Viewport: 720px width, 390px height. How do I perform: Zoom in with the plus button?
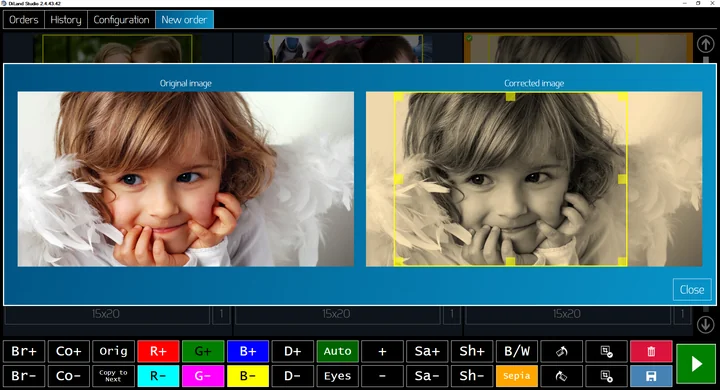(x=382, y=351)
